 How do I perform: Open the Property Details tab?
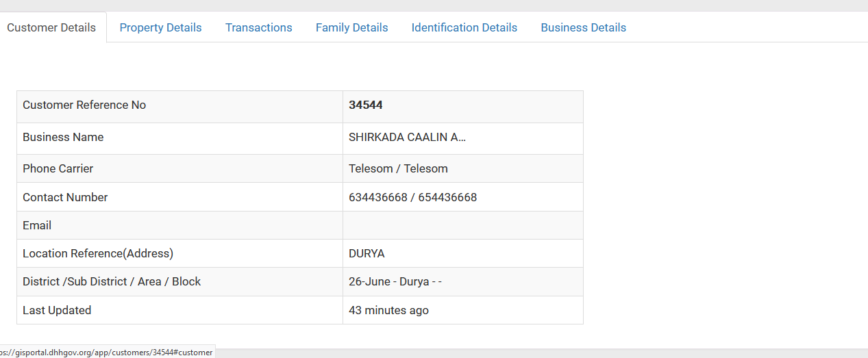[x=160, y=27]
